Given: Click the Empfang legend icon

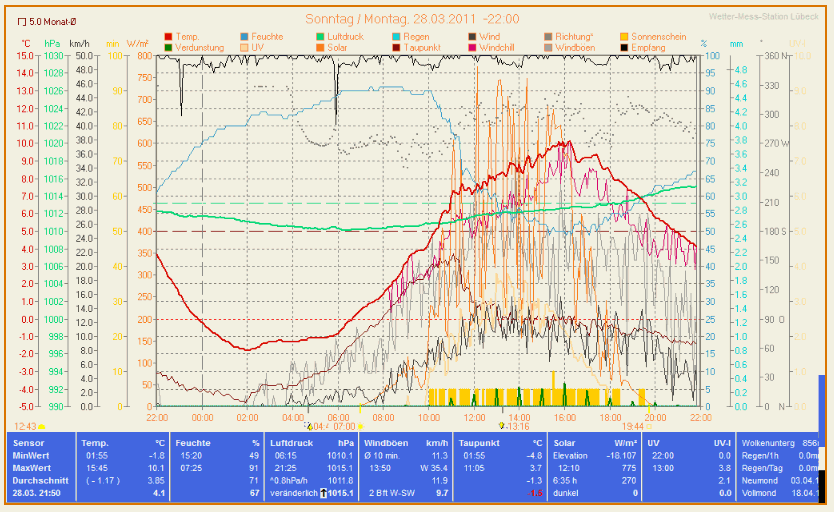Looking at the screenshot, I should (x=624, y=47).
